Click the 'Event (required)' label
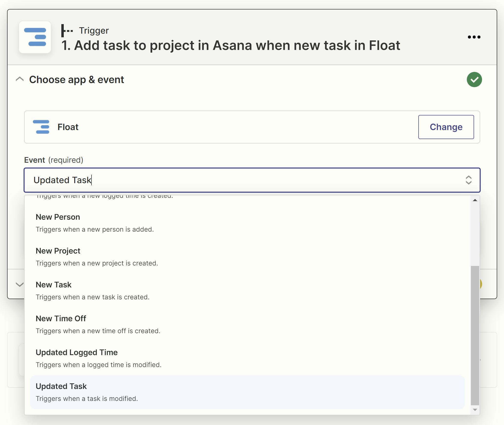Screen dimensions: 504x425 54,160
